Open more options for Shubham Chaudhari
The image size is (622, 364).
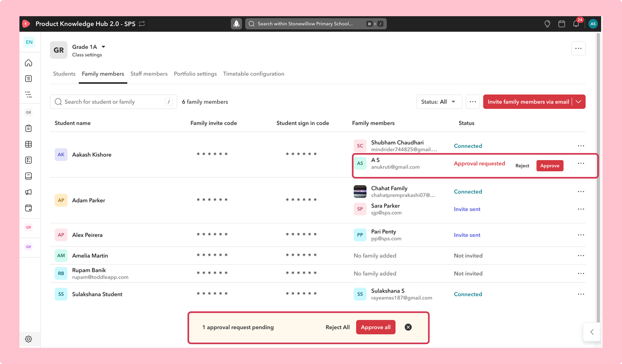(581, 146)
